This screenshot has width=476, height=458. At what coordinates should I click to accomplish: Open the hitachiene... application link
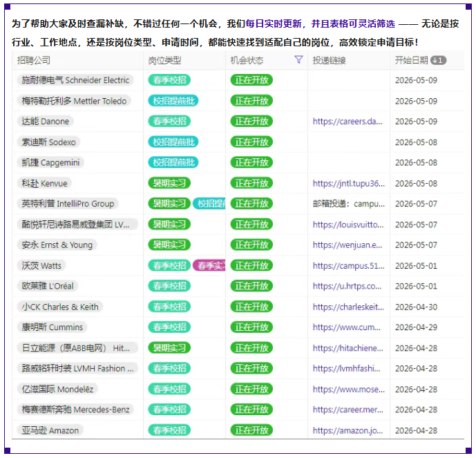[348, 348]
